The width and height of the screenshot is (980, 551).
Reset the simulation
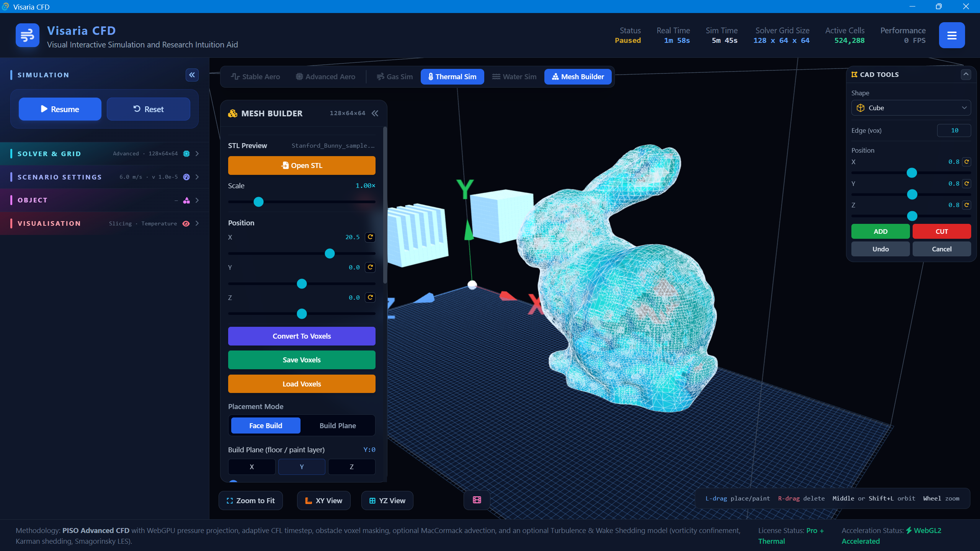[x=149, y=109]
